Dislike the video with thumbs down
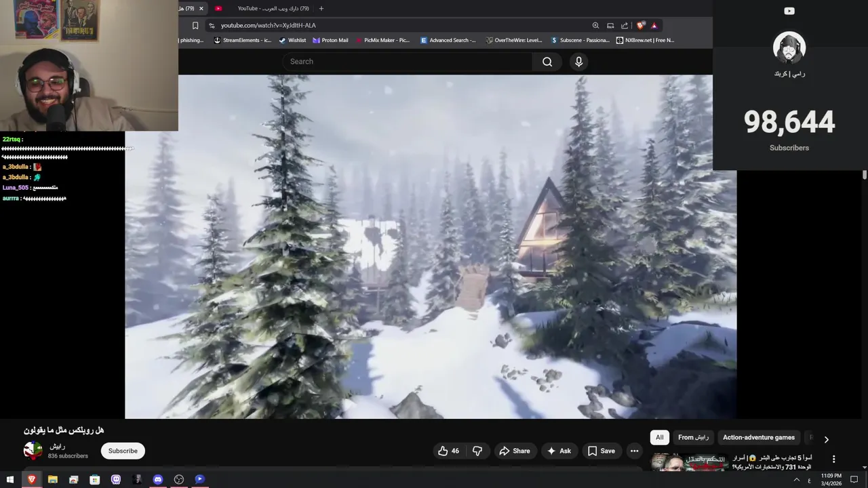Image resolution: width=868 pixels, height=488 pixels. (x=477, y=451)
